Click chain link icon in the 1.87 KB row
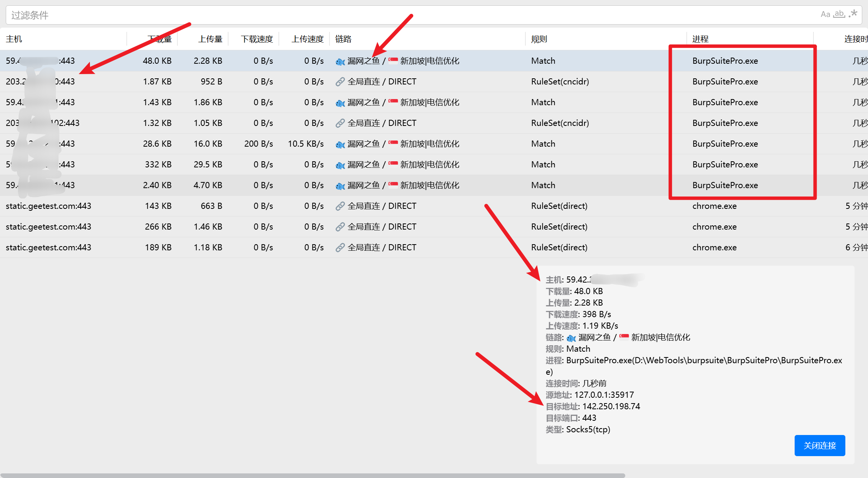The width and height of the screenshot is (868, 478). pyautogui.click(x=340, y=82)
